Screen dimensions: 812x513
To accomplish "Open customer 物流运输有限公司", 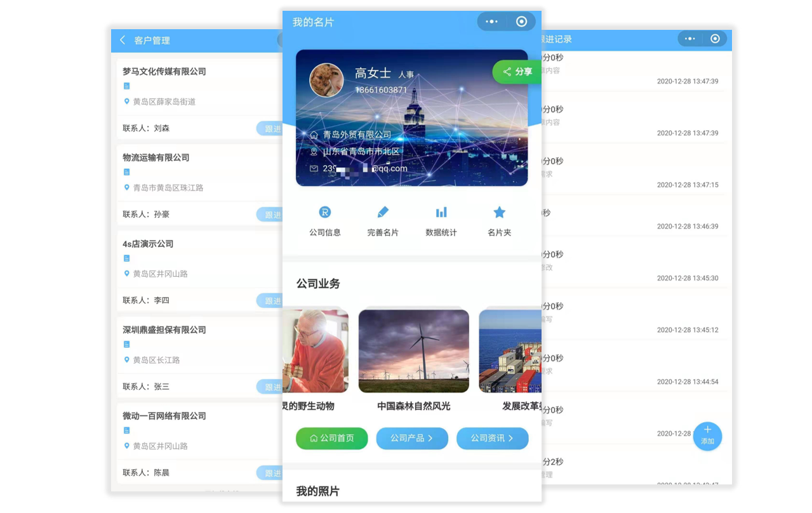I will [156, 157].
